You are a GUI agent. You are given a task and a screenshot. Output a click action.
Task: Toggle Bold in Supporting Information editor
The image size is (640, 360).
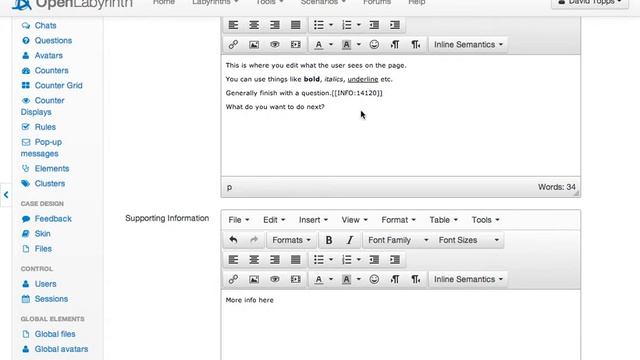[x=329, y=240]
